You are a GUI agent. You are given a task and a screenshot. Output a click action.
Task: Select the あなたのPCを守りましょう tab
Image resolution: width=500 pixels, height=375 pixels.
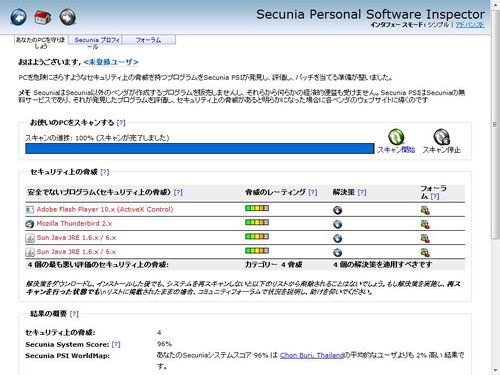click(x=41, y=43)
